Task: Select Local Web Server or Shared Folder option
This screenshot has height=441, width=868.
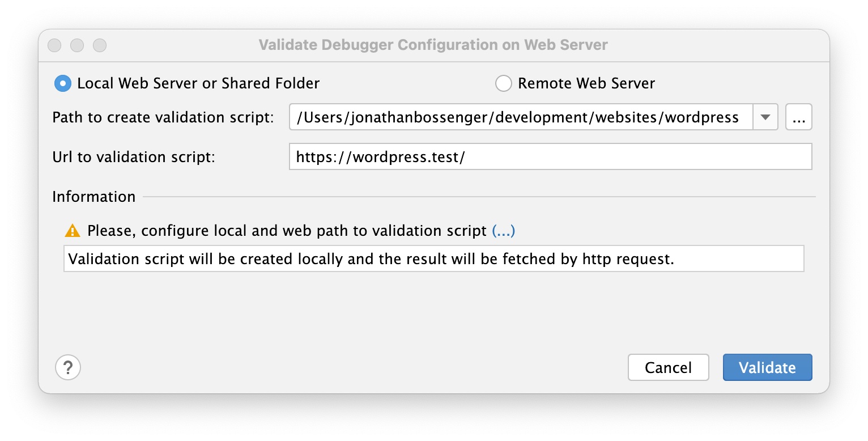Action: pyautogui.click(x=62, y=84)
